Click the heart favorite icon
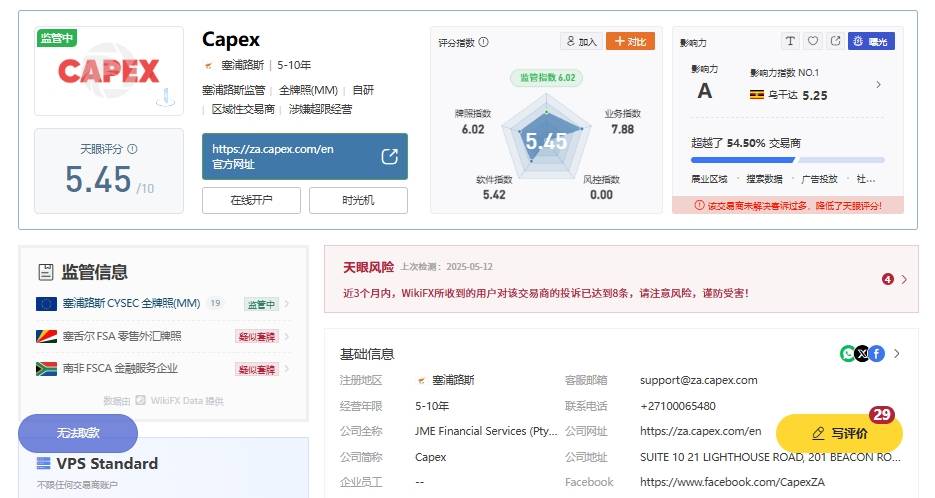 click(x=813, y=41)
